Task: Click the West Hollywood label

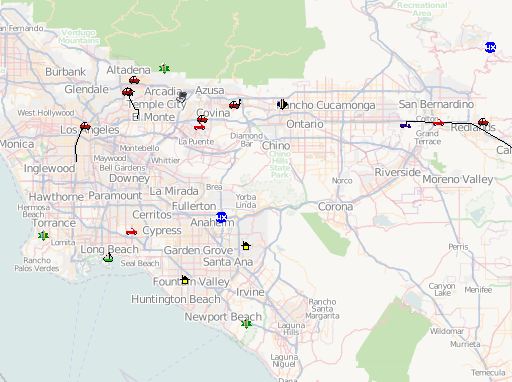Action: [x=46, y=113]
